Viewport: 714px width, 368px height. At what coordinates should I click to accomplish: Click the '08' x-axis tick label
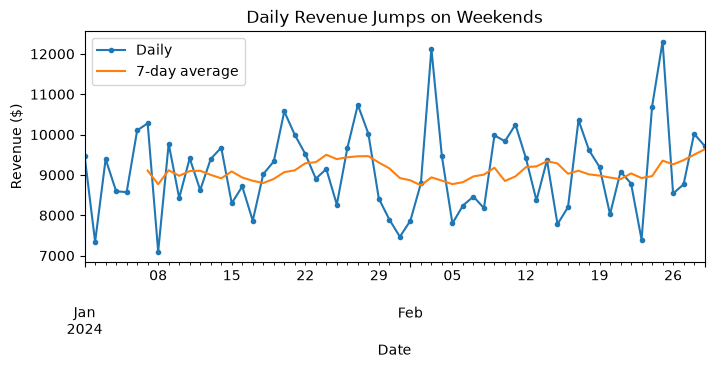(158, 276)
